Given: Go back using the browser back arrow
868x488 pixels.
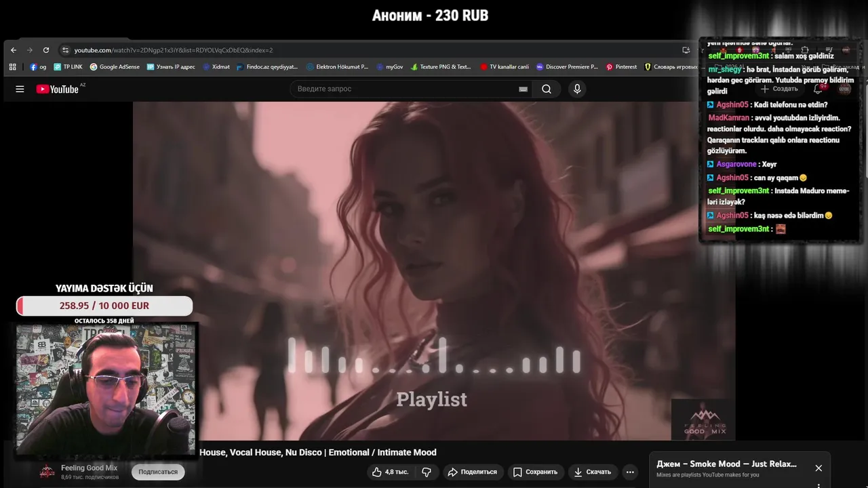Looking at the screenshot, I should point(14,50).
